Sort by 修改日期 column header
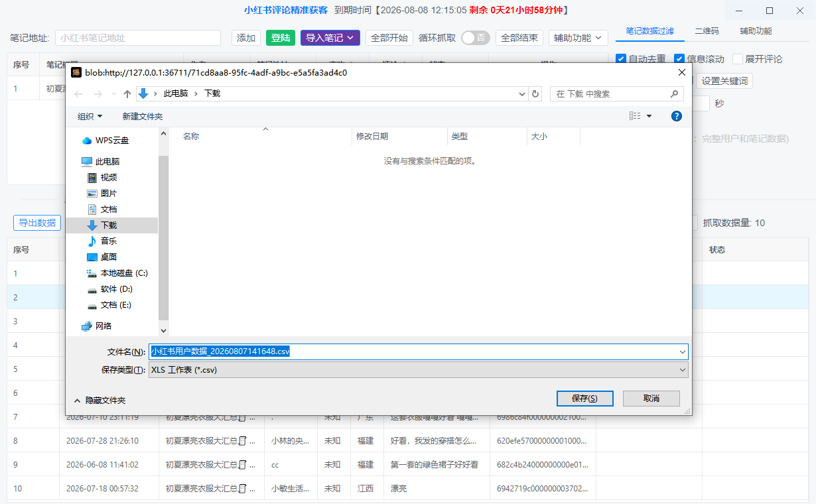Screen dimensions: 816x504 point(399,136)
